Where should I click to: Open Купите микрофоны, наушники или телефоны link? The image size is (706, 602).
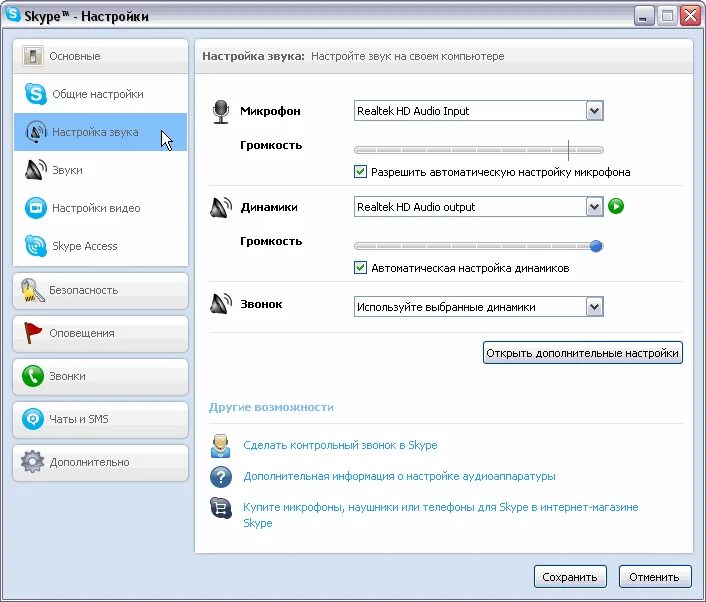(441, 515)
